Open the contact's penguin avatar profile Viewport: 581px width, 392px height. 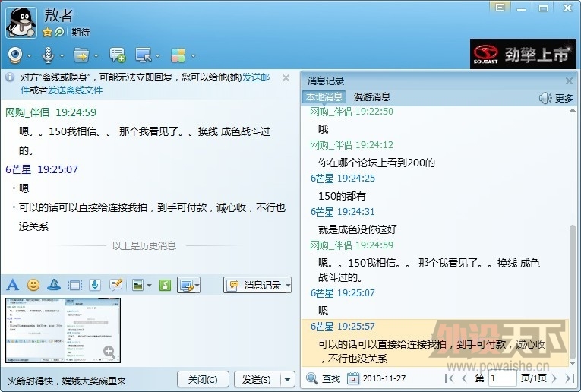click(21, 23)
